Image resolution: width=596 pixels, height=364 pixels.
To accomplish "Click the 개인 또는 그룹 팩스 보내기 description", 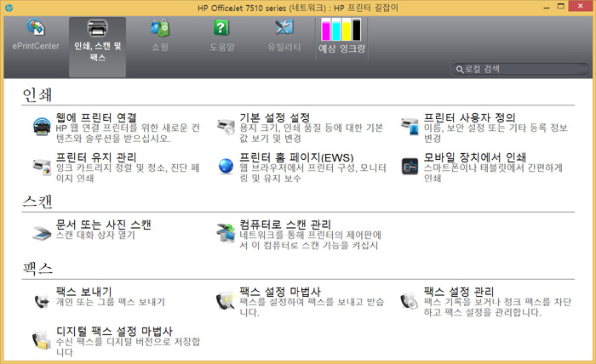I will 110,302.
